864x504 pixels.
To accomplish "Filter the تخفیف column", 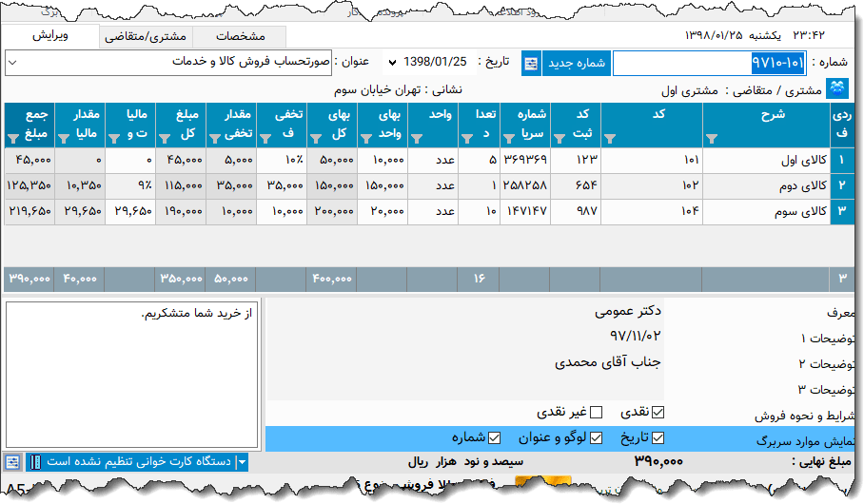I will pos(265,139).
